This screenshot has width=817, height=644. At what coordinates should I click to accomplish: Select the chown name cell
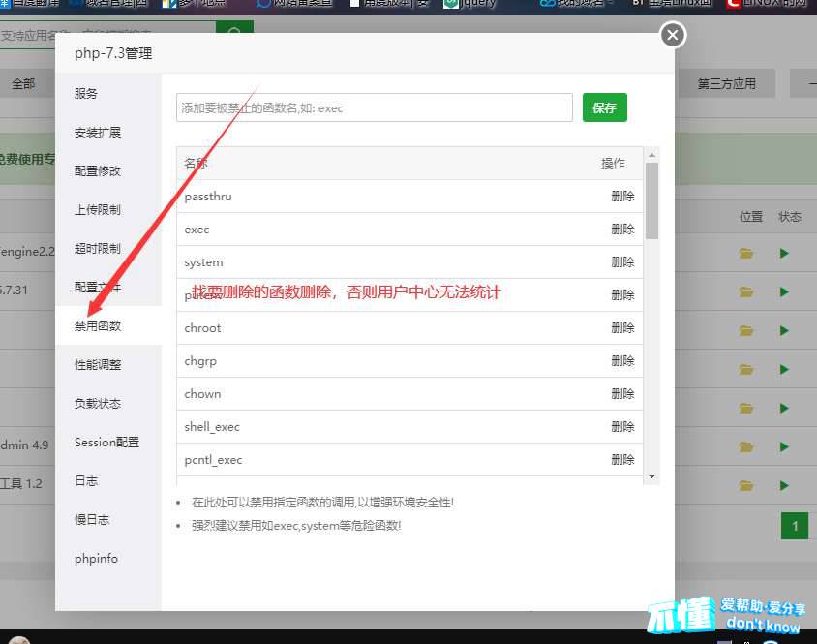202,394
